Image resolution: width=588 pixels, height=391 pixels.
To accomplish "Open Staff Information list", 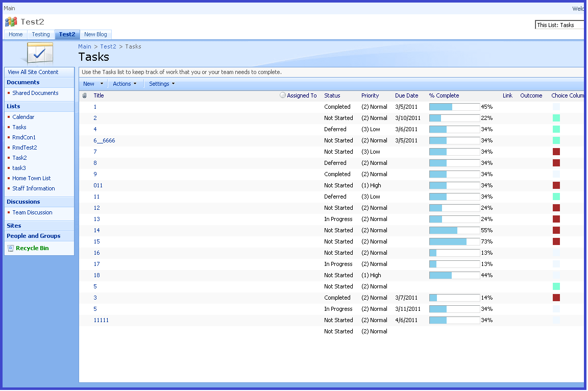I will click(34, 188).
